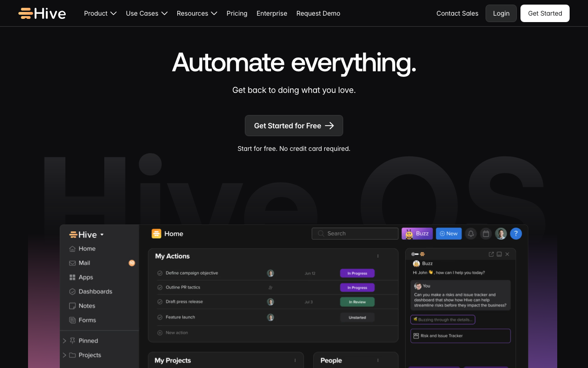
Task: Click the Mail envelope icon in the sidebar
Action: 72,263
